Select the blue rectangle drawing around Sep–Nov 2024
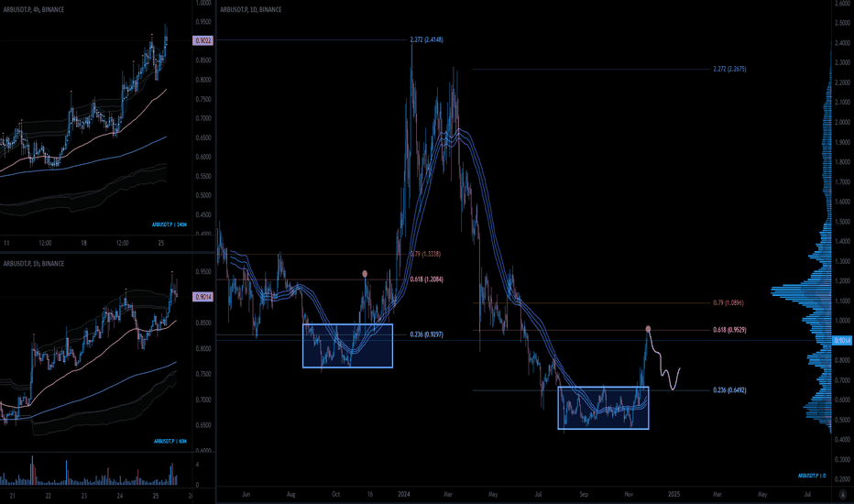 pos(604,408)
